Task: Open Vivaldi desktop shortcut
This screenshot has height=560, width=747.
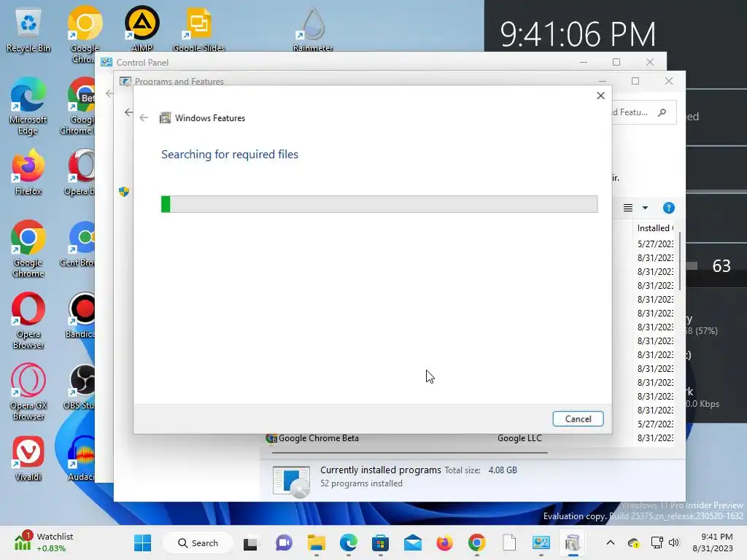Action: click(28, 458)
